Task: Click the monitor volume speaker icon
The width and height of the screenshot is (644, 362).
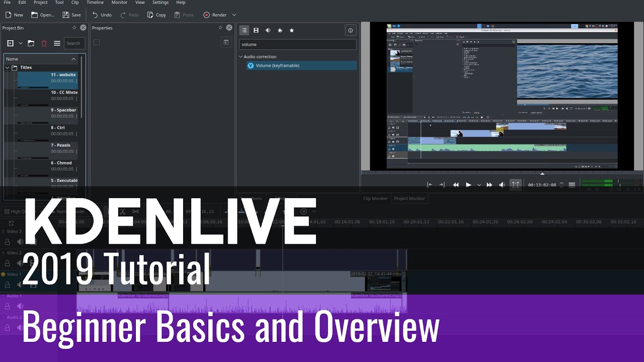Action: pos(502,185)
